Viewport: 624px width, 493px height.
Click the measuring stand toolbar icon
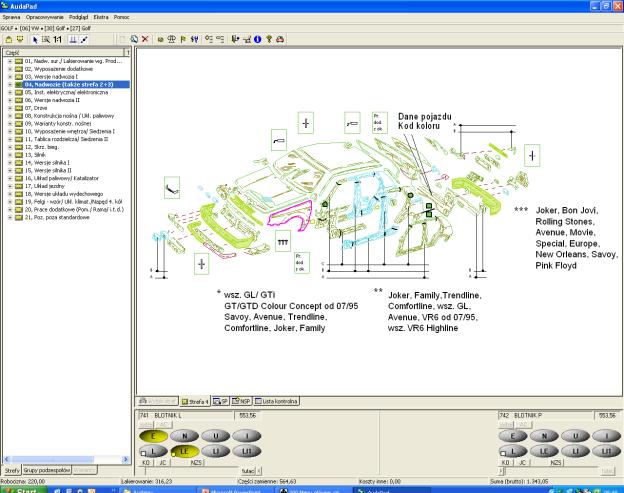point(73,39)
